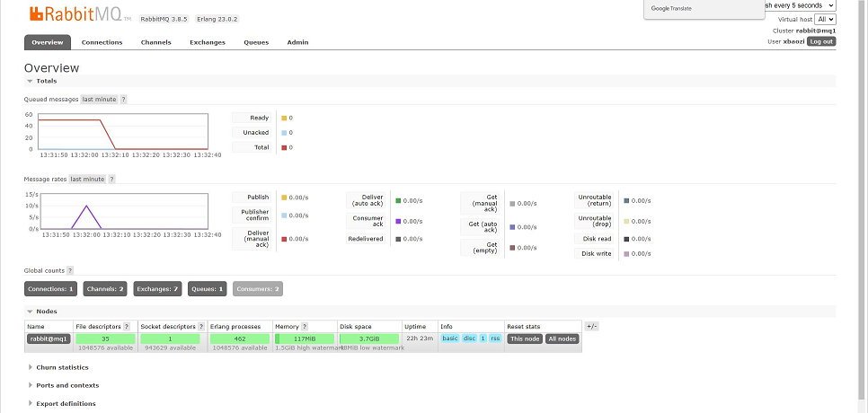The height and width of the screenshot is (413, 868).
Task: Click the Redelivered rate label
Action: tap(366, 239)
